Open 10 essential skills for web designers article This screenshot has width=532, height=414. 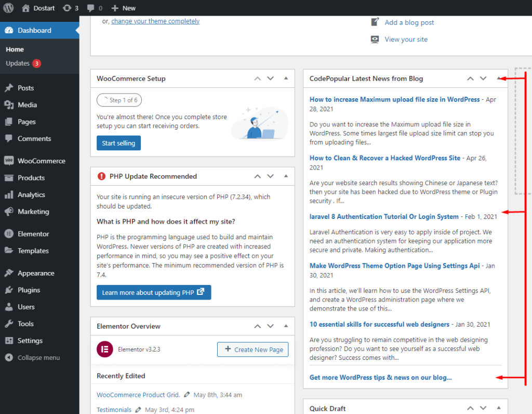point(379,325)
